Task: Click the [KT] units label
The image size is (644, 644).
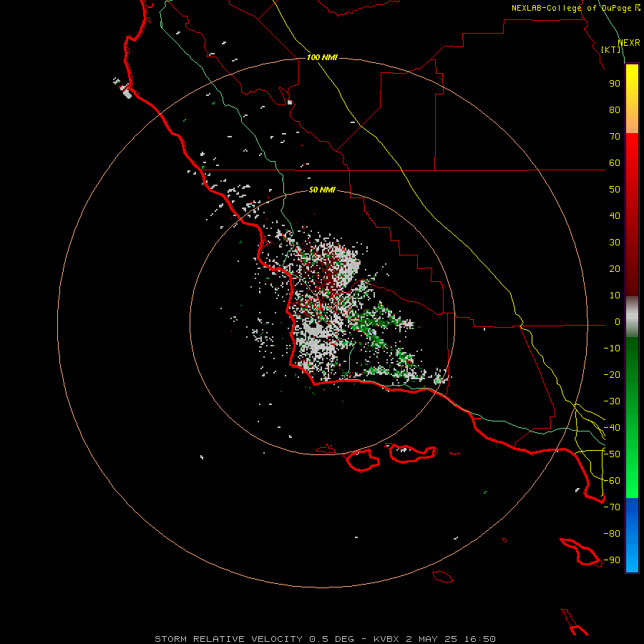Action: [611, 49]
